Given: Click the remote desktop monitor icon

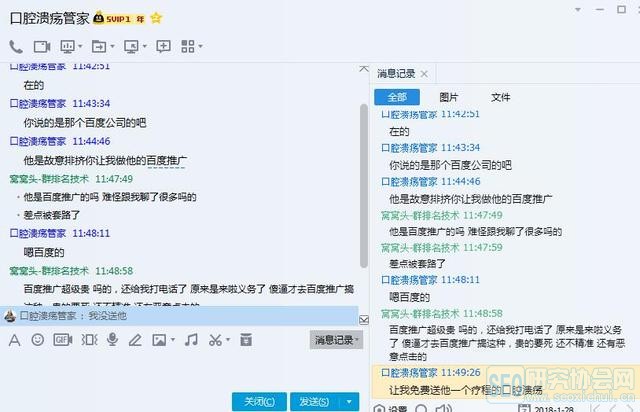Looking at the screenshot, I should [131, 47].
